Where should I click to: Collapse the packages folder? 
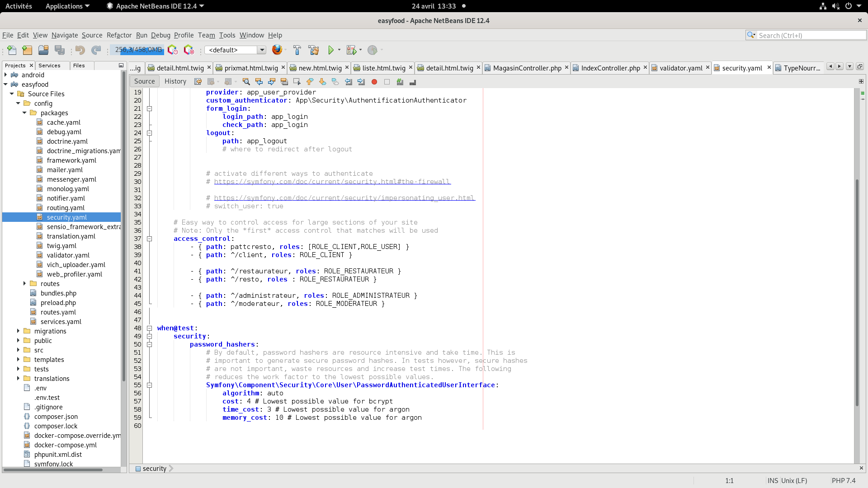pyautogui.click(x=24, y=113)
